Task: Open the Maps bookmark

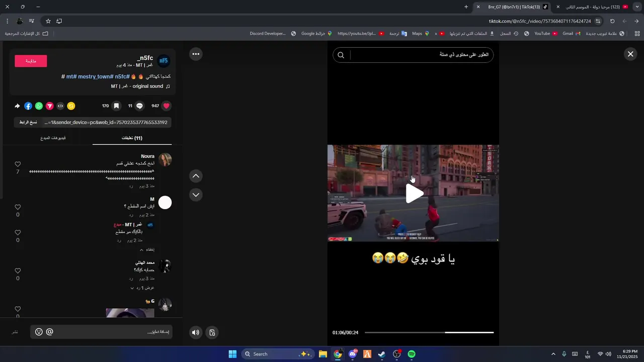Action: pos(420,34)
